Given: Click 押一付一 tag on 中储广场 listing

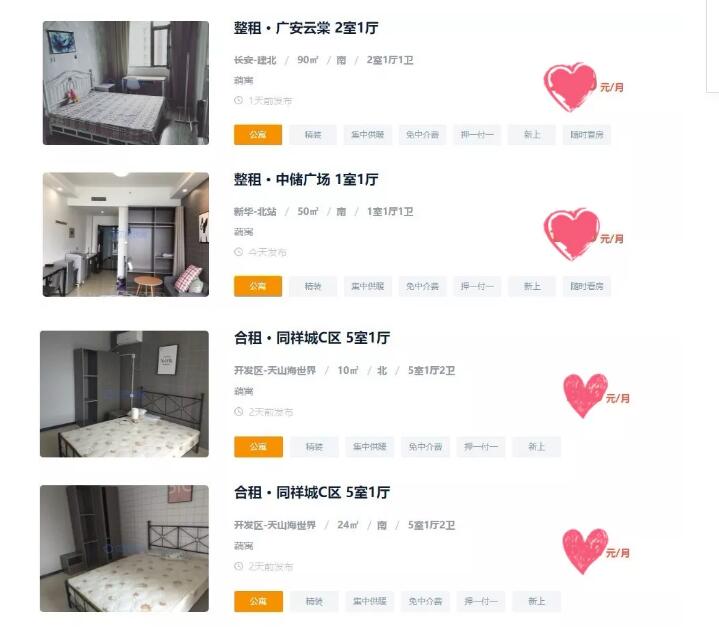Looking at the screenshot, I should [477, 286].
